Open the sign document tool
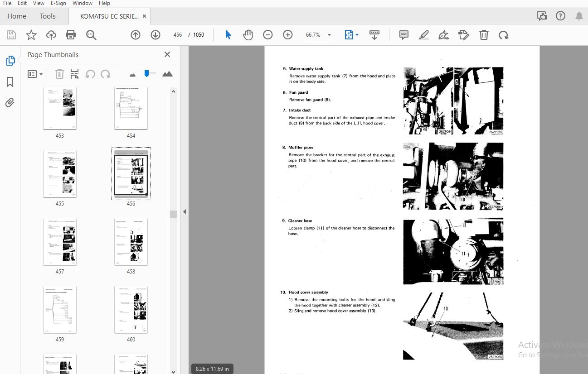Screen dimensions: 588x374 444,35
